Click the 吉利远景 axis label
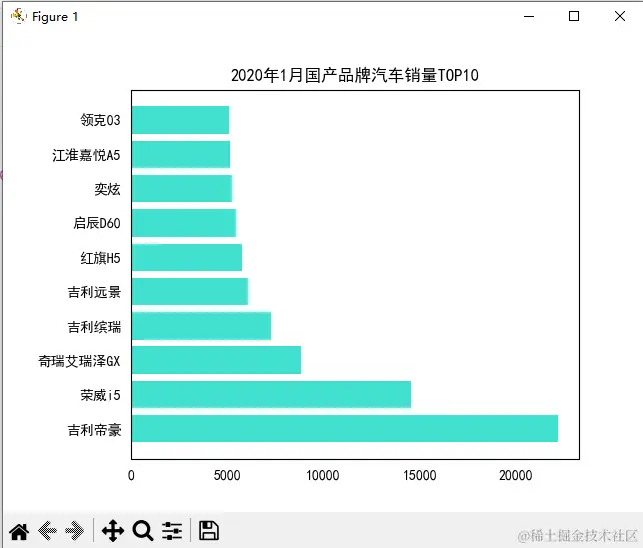 (94, 292)
